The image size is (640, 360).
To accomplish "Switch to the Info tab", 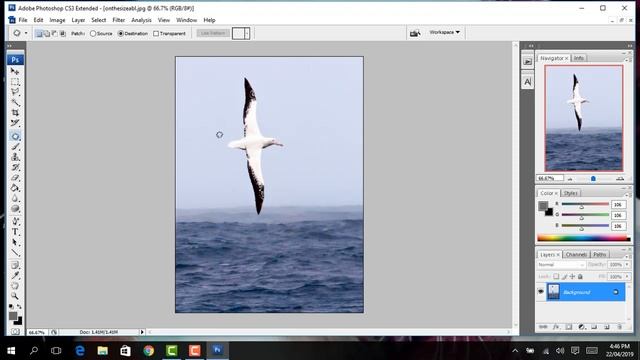I will 579,58.
